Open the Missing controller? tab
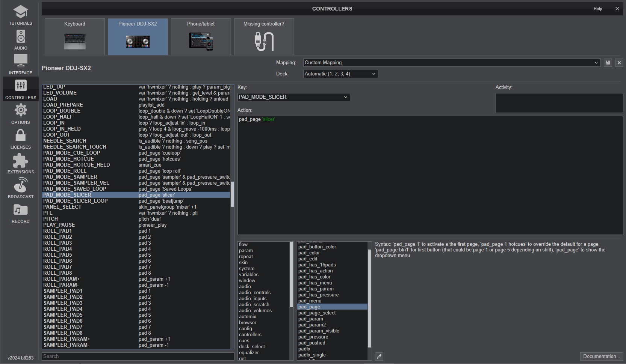 264,37
